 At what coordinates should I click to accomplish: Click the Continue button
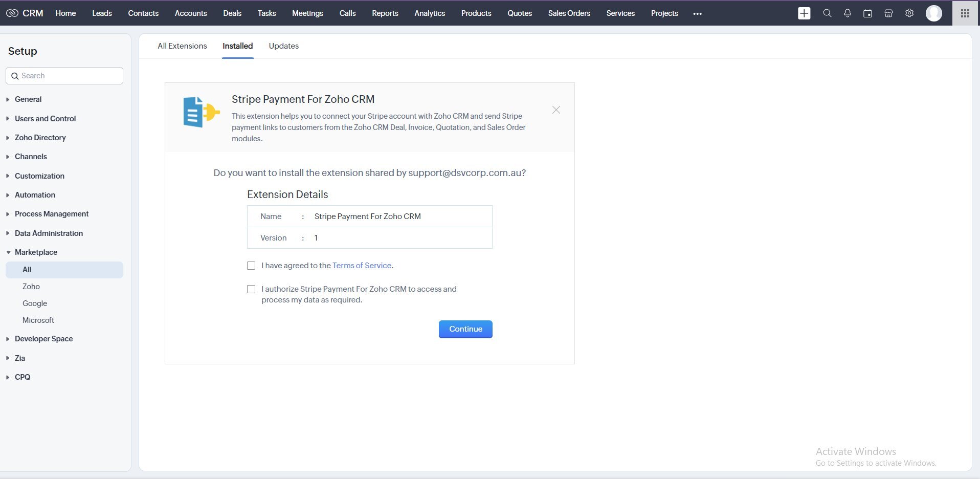pyautogui.click(x=465, y=329)
